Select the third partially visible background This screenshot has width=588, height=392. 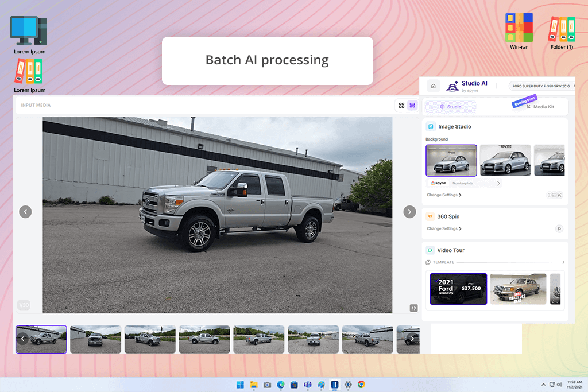[x=550, y=160]
